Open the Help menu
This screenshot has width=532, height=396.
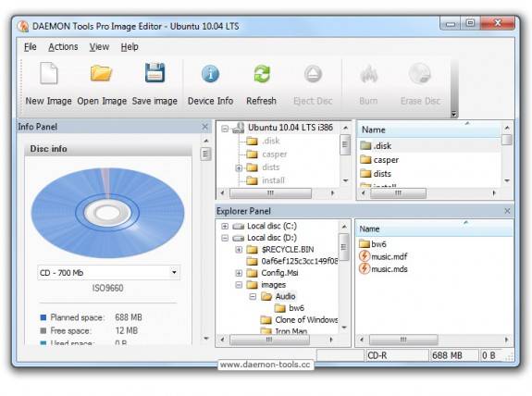(130, 47)
